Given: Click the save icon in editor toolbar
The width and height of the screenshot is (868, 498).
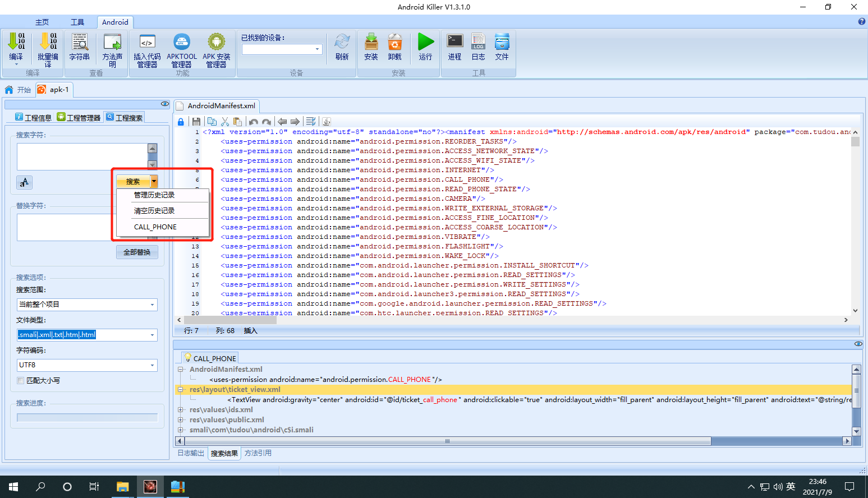Looking at the screenshot, I should (x=196, y=122).
